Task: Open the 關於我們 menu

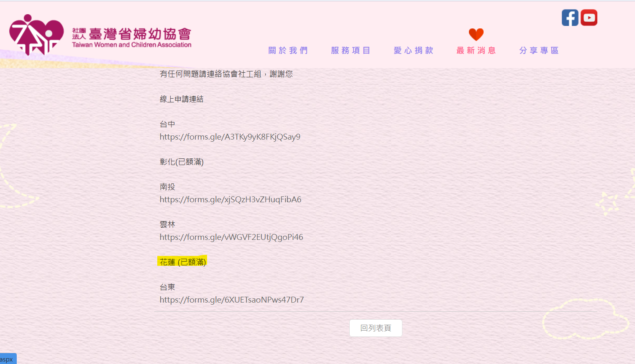Action: [x=288, y=51]
